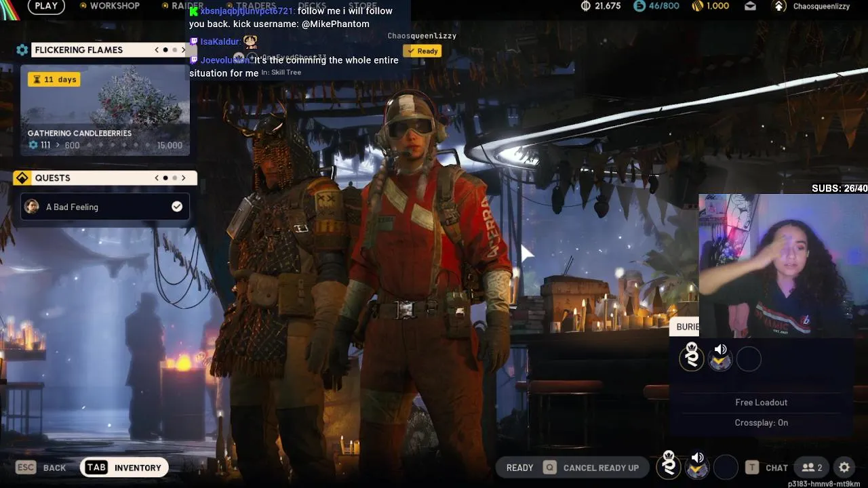Click the 111 event points value
Screen dimensions: 868x488
pos(45,145)
